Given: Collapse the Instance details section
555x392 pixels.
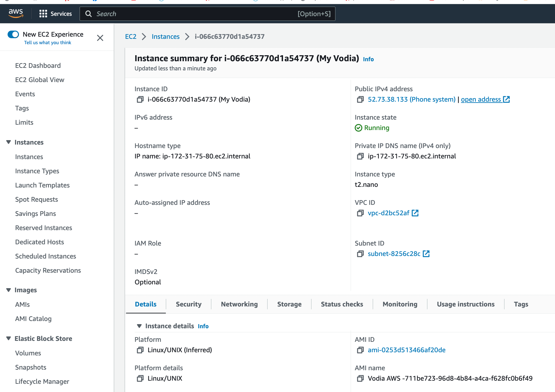Looking at the screenshot, I should 139,326.
